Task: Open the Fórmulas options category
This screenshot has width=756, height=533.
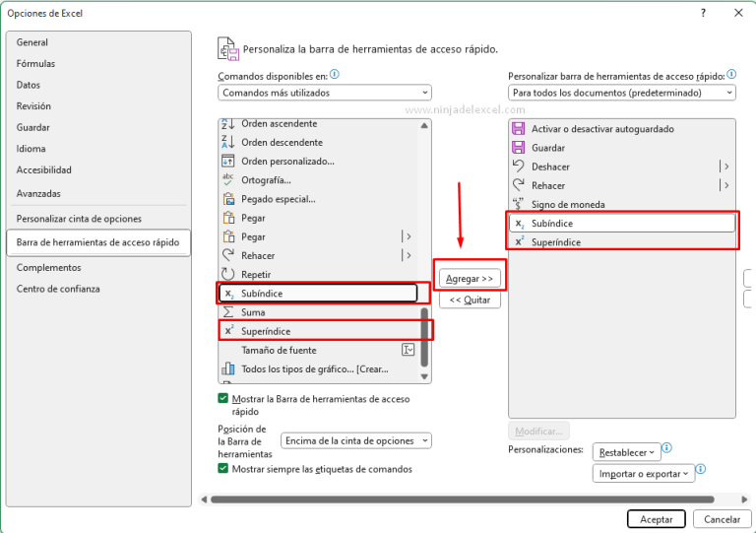Action: point(35,64)
